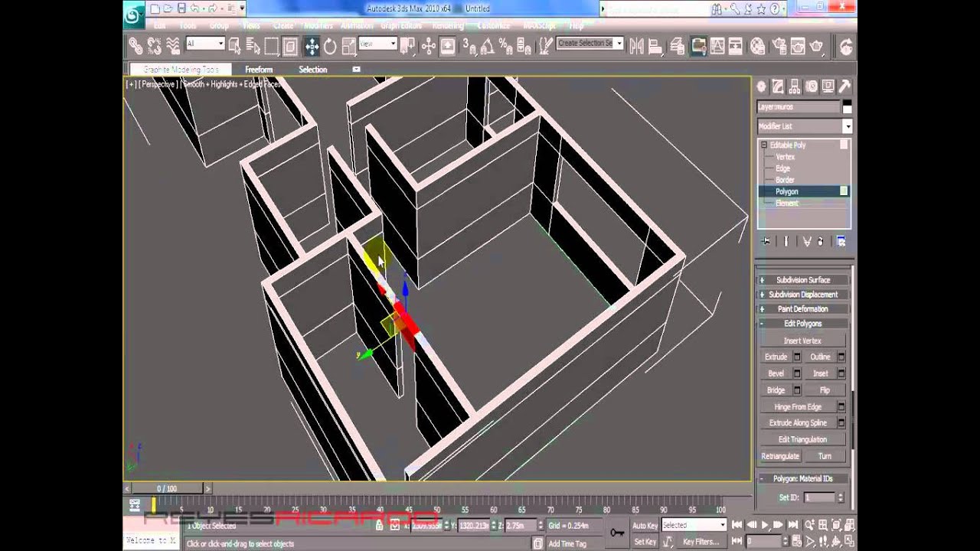Open the Display command panel tab
This screenshot has width=980, height=551.
[x=828, y=86]
